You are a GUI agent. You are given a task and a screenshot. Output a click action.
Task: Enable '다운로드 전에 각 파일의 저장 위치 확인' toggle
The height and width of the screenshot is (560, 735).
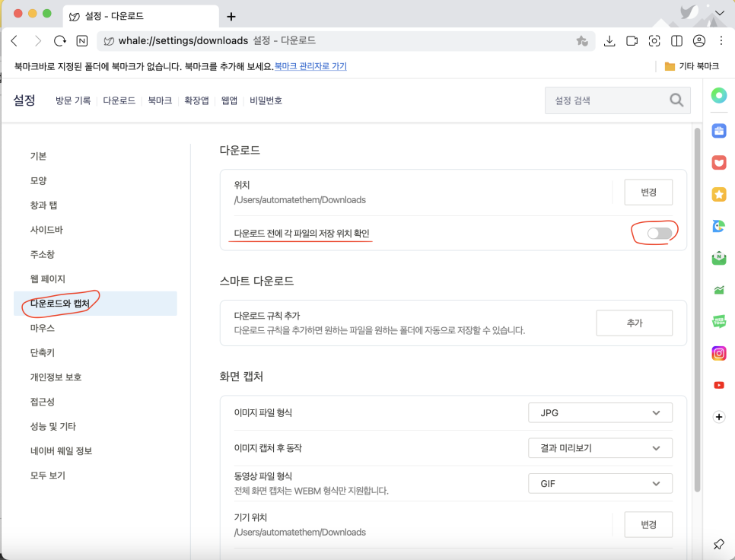pos(659,234)
